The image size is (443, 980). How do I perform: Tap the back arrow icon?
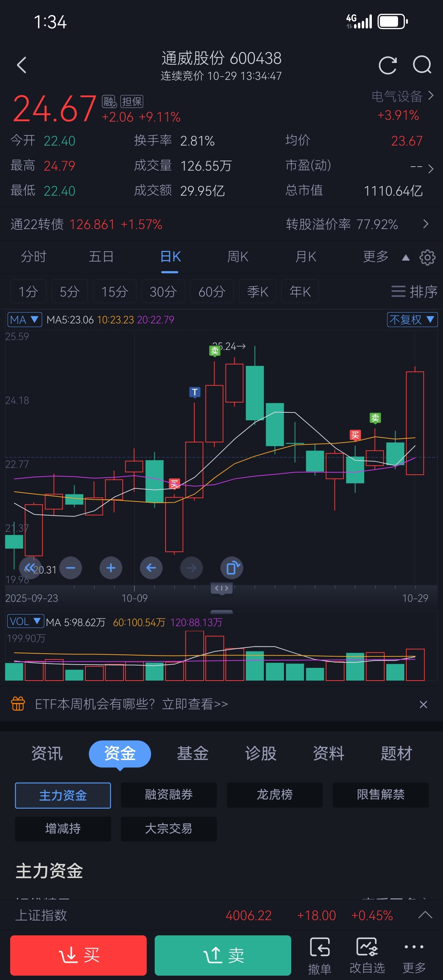[x=22, y=65]
